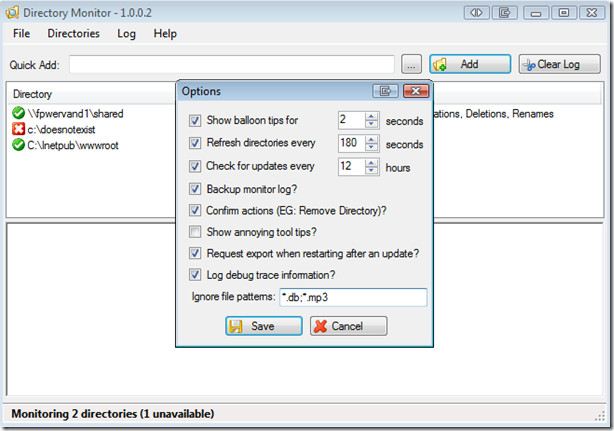Click the Add button

470,64
